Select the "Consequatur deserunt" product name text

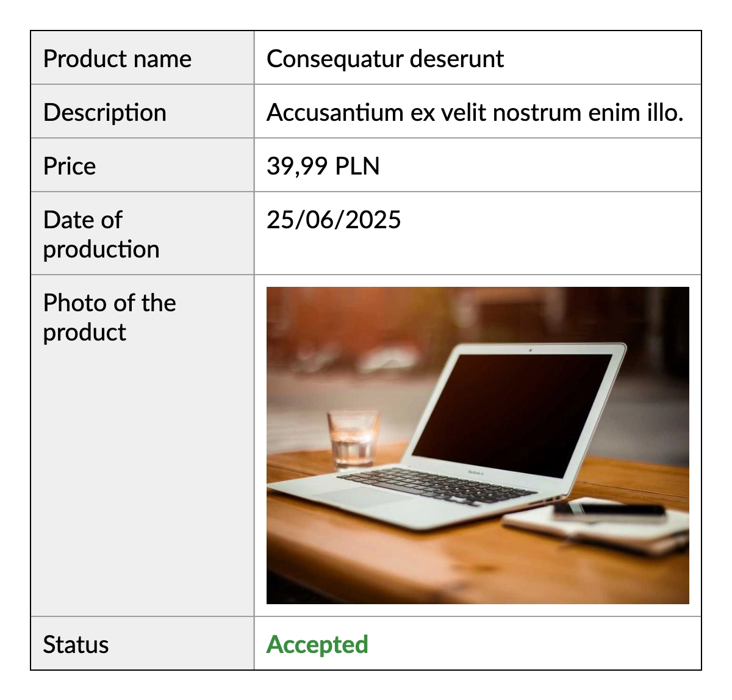(x=385, y=59)
